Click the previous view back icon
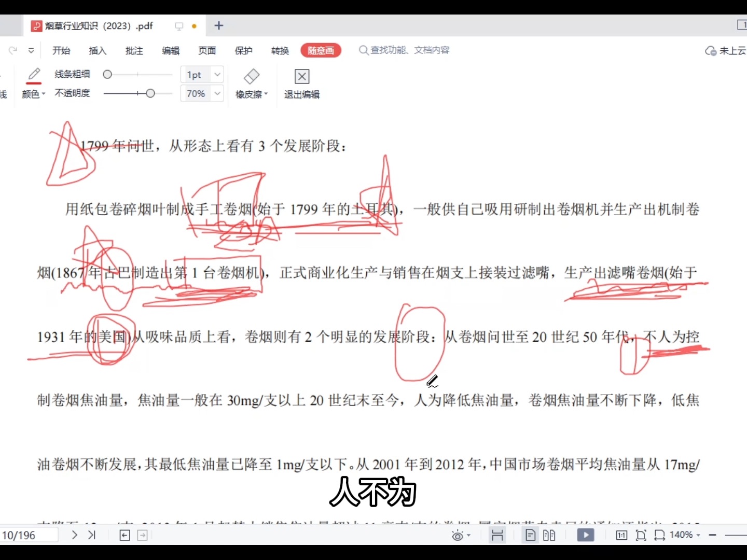Image resolution: width=747 pixels, height=560 pixels. tap(125, 535)
